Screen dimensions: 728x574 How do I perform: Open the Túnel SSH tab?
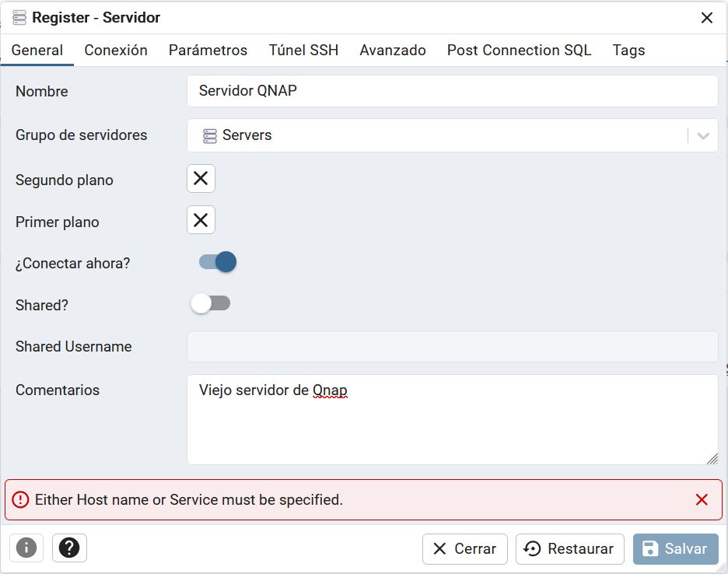[303, 51]
